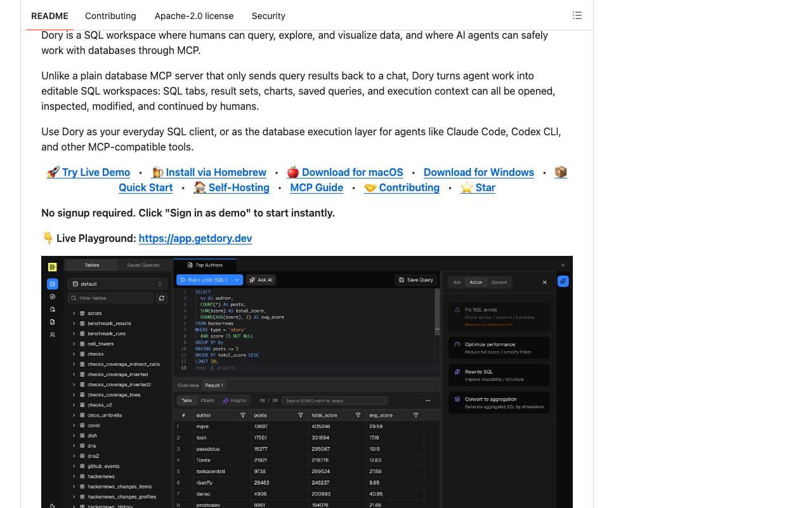Select the blue SQL console sidebar icon
The height and width of the screenshot is (508, 812).
53,284
